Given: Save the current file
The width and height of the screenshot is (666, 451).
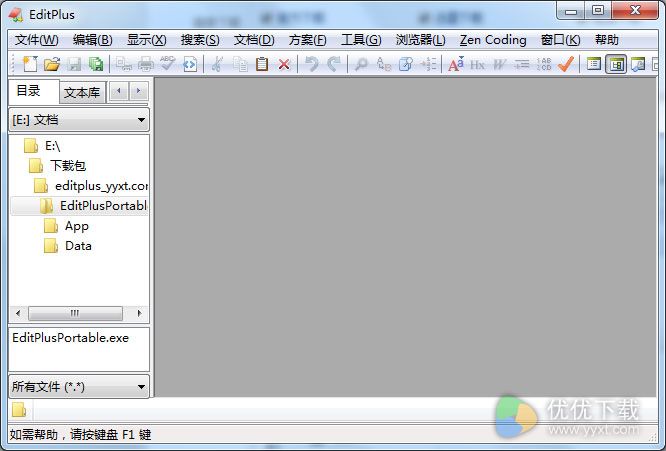Looking at the screenshot, I should [x=74, y=64].
